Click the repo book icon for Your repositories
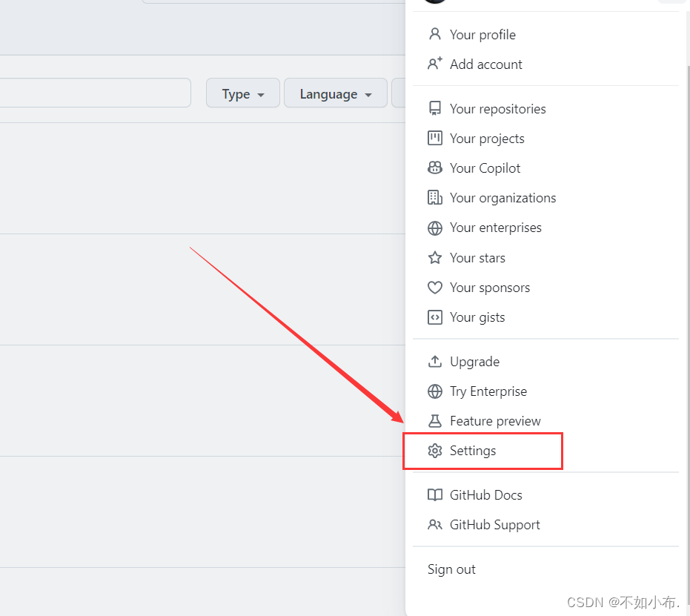This screenshot has height=616, width=690. [435, 109]
